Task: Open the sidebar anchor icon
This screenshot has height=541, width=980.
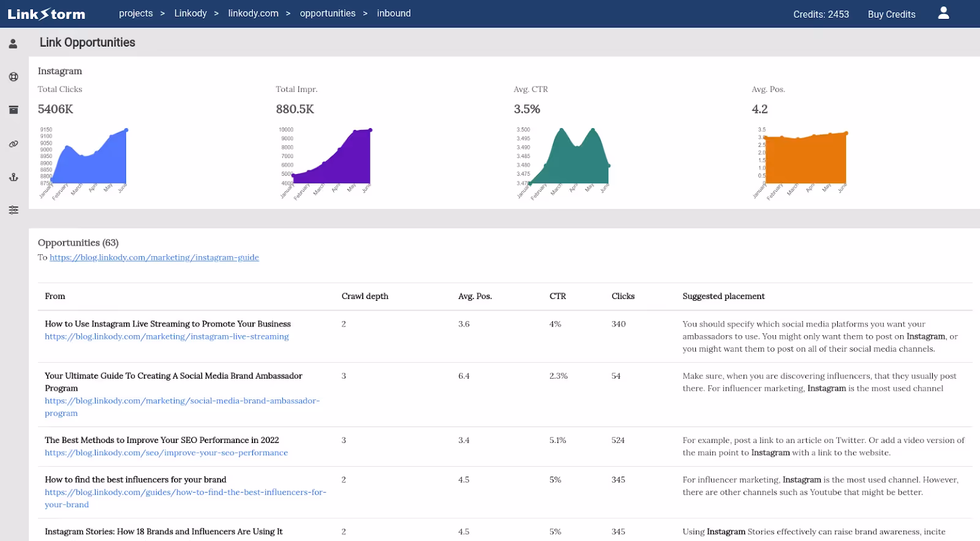Action: click(x=13, y=177)
